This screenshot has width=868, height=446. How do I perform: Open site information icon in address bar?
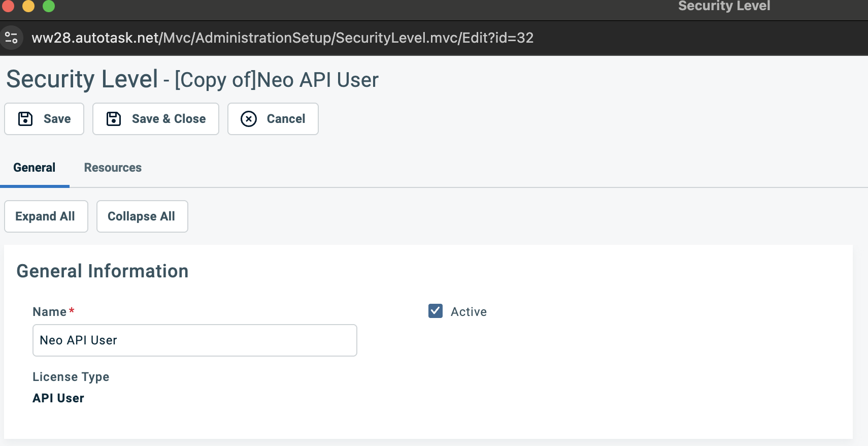tap(11, 38)
